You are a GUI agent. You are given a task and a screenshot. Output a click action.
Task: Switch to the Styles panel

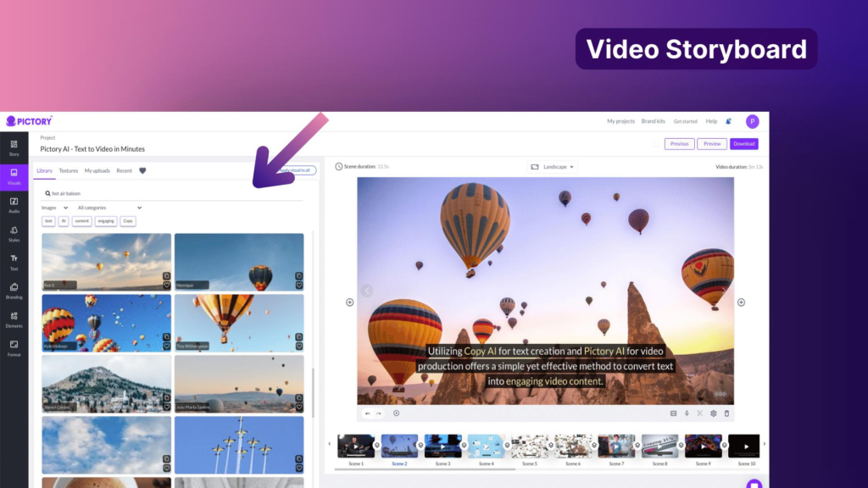click(x=14, y=231)
